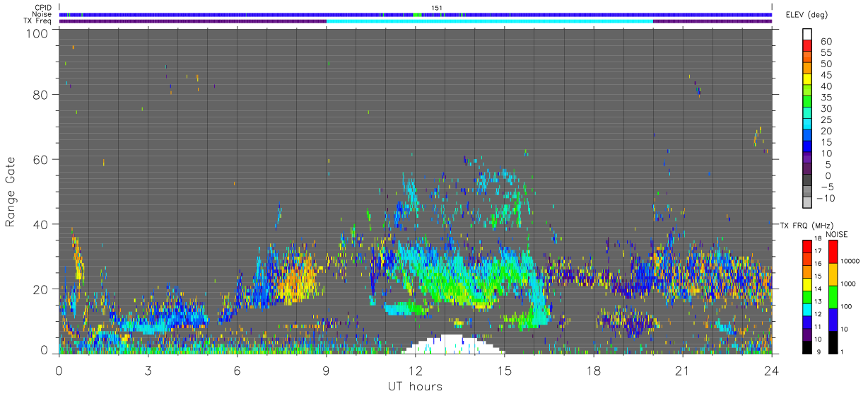
Task: Click the '20' tick on the Range Gate axis
Action: [x=42, y=289]
